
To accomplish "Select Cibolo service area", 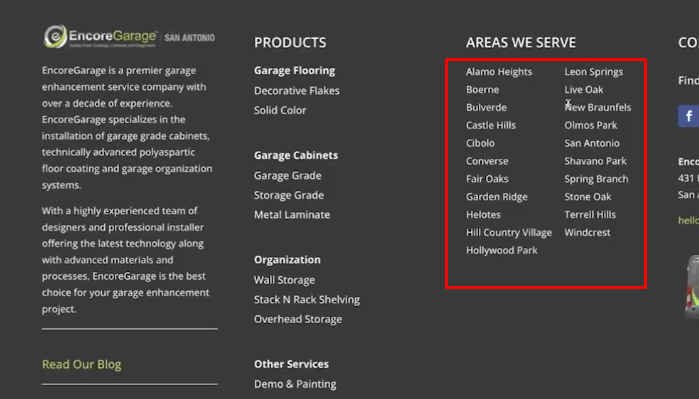I will click(481, 143).
